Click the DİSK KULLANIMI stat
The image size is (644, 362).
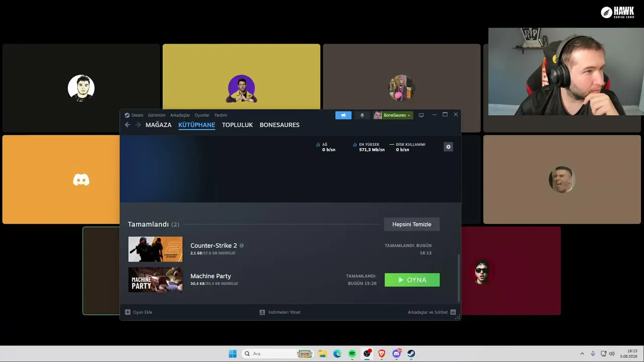tap(408, 147)
